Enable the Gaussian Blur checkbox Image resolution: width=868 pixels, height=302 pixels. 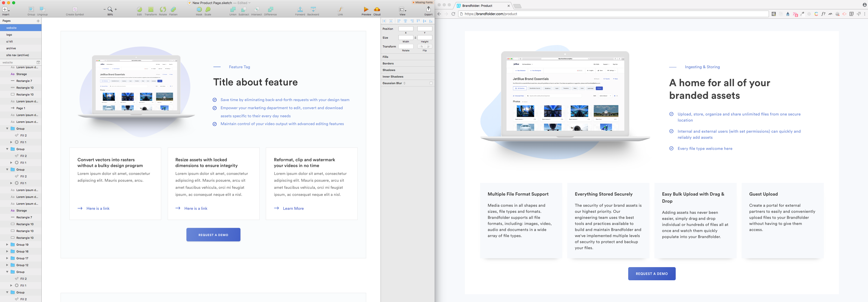(431, 83)
